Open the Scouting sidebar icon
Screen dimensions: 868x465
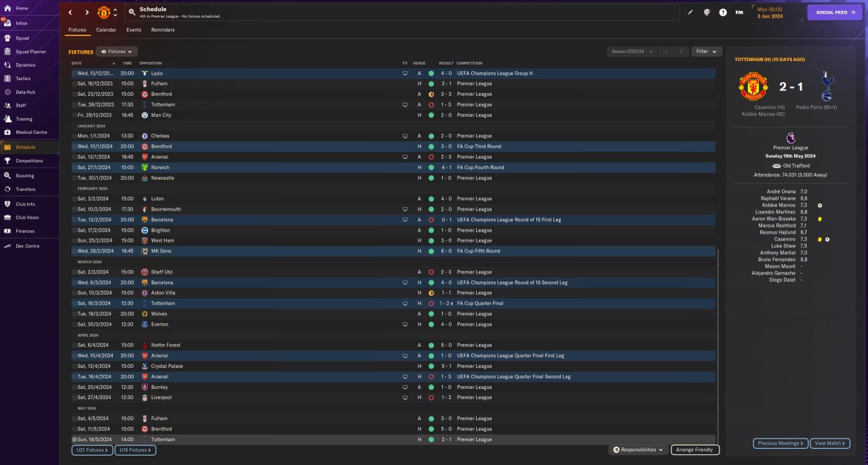pos(7,175)
